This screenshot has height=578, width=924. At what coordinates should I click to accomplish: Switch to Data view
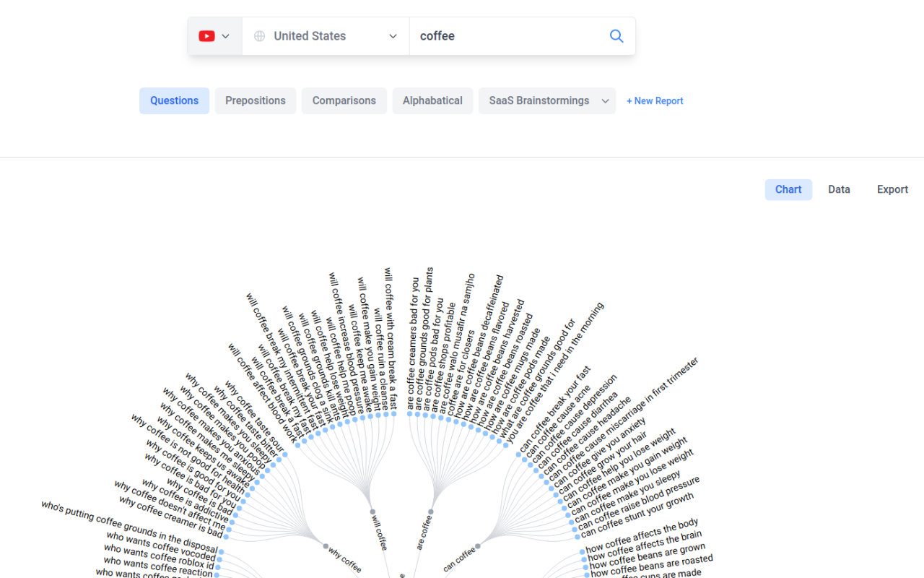(x=839, y=189)
